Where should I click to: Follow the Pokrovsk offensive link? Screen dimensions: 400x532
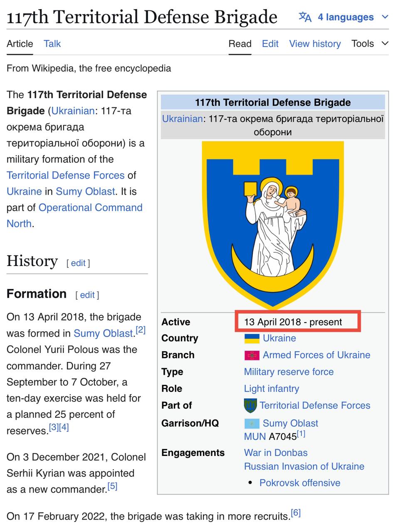click(x=300, y=483)
